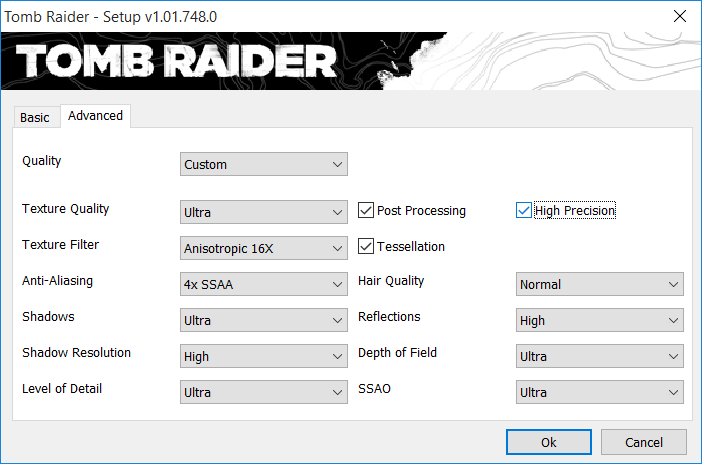Viewport: 702px width, 464px height.
Task: Click the Cancel button
Action: [644, 442]
